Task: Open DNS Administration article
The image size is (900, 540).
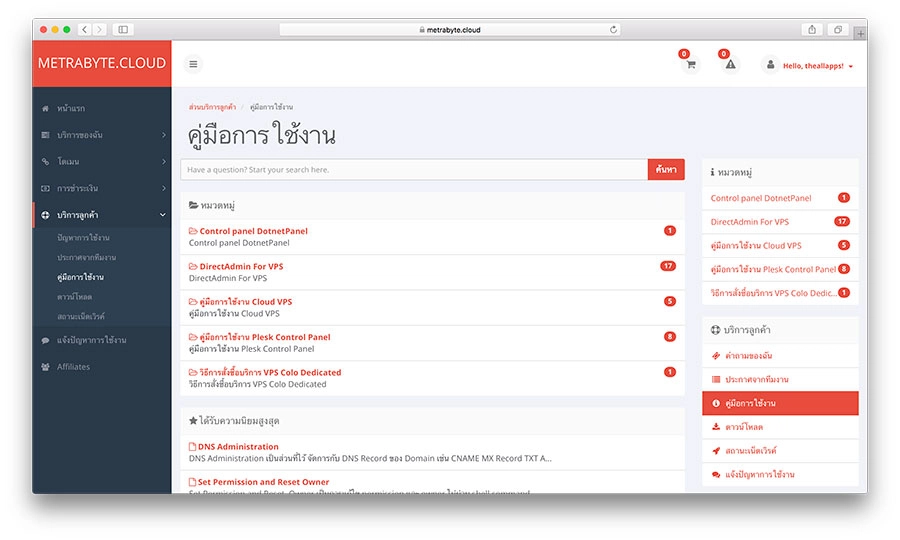Action: point(238,446)
